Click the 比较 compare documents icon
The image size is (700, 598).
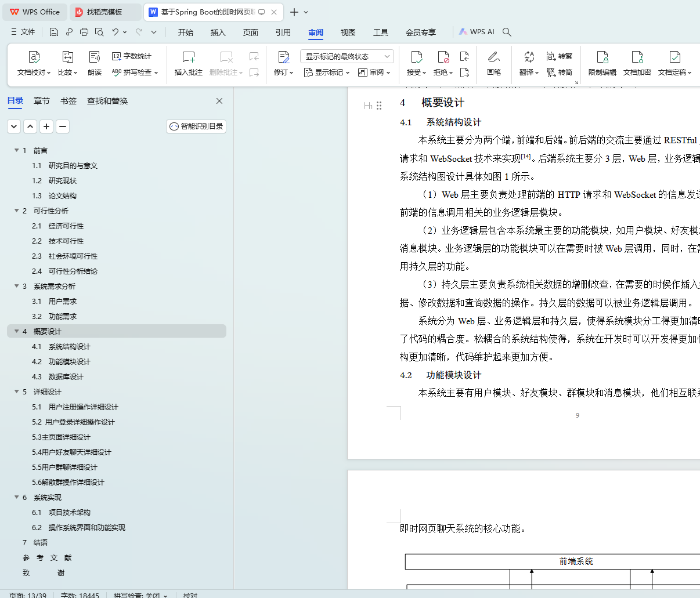pyautogui.click(x=67, y=57)
